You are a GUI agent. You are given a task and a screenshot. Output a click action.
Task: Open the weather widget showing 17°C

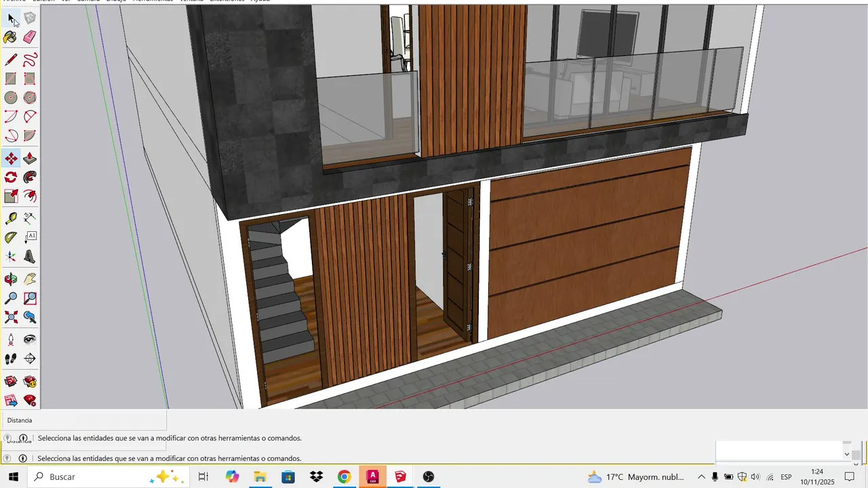(636, 476)
